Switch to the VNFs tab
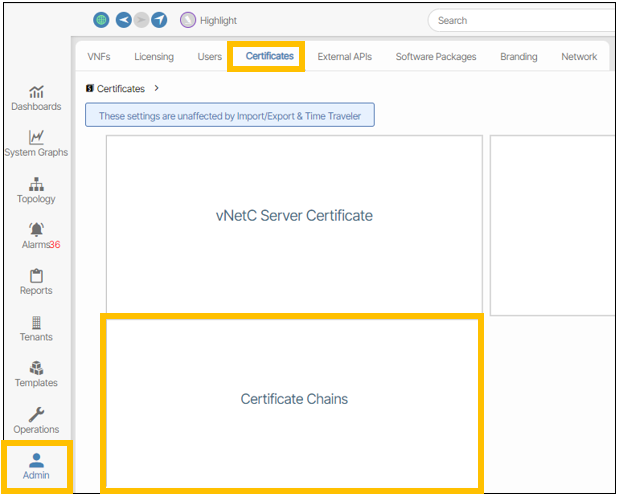618x497 pixels. pyautogui.click(x=99, y=57)
